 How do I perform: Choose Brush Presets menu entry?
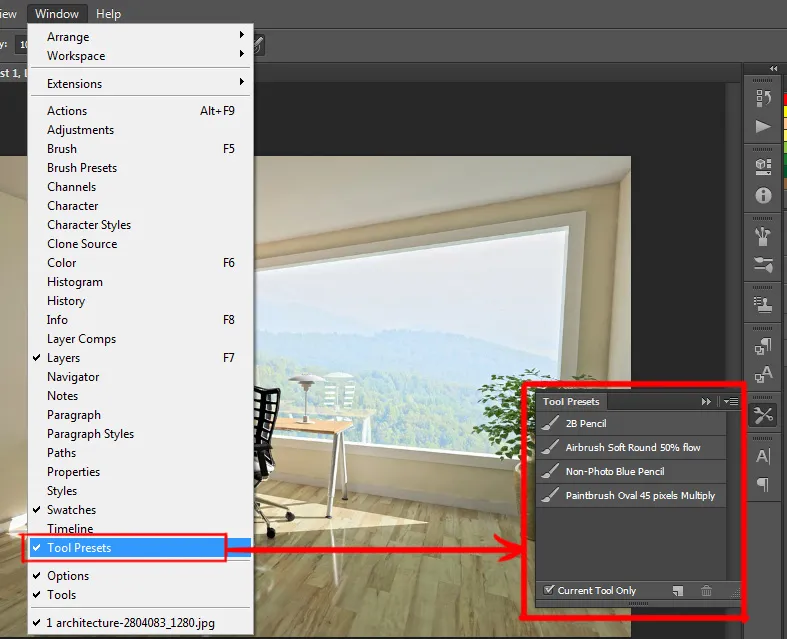pyautogui.click(x=141, y=168)
